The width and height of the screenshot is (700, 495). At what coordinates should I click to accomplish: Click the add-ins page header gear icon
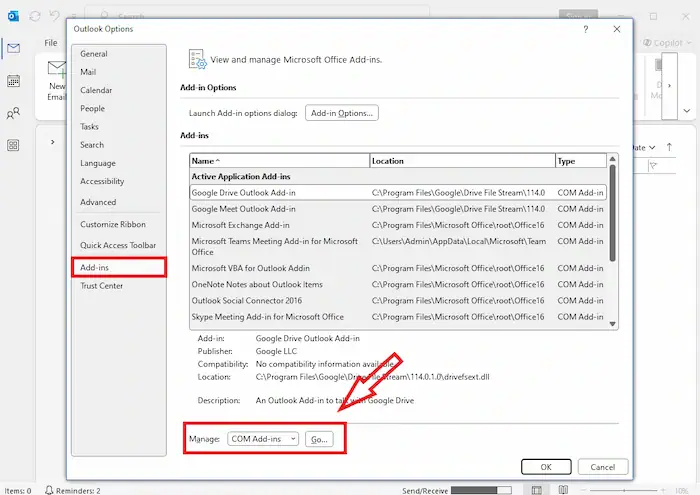click(197, 59)
